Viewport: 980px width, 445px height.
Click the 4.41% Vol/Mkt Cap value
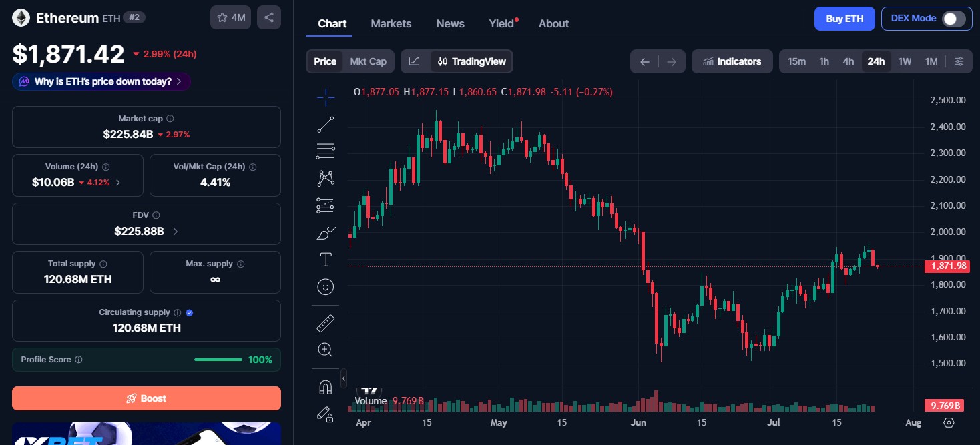point(215,182)
